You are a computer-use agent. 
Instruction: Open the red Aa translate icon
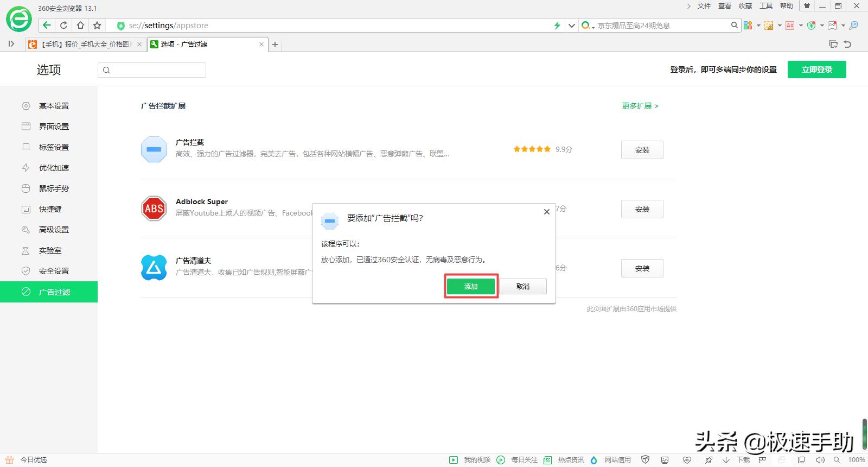click(x=790, y=26)
